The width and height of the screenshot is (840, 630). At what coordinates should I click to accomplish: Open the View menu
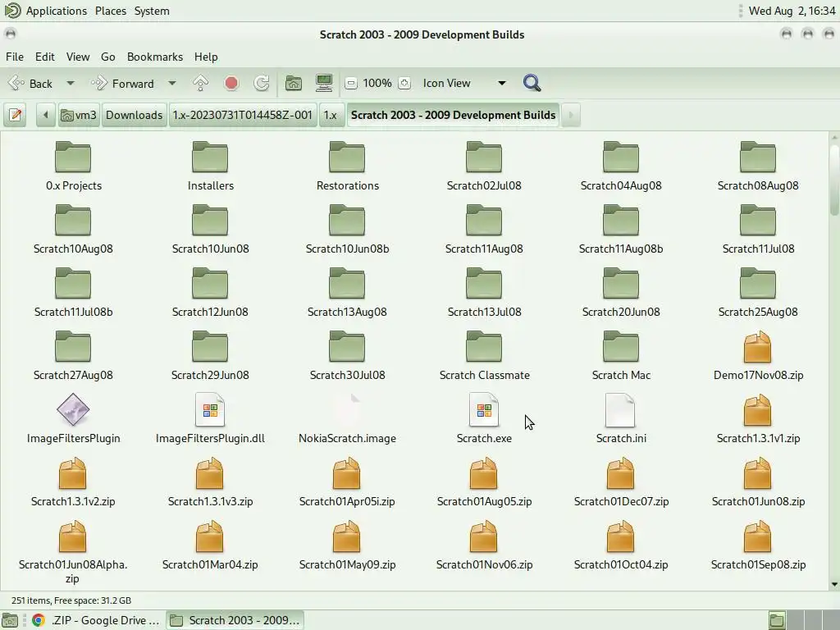pos(78,57)
